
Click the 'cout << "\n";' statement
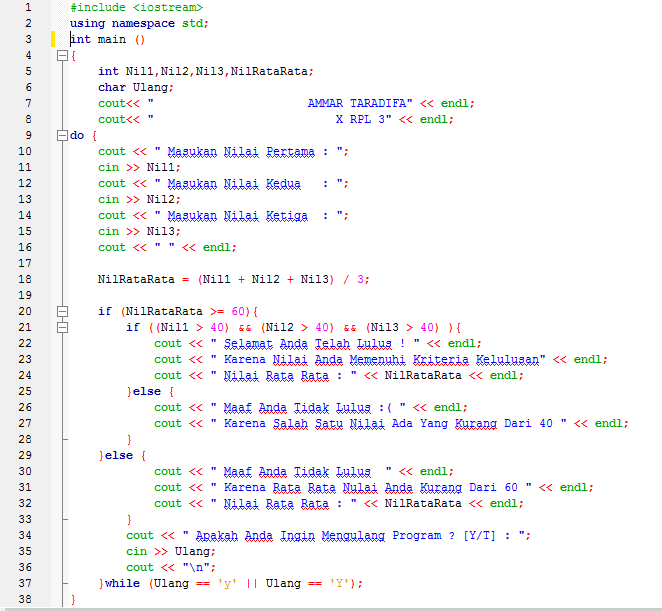pyautogui.click(x=171, y=568)
